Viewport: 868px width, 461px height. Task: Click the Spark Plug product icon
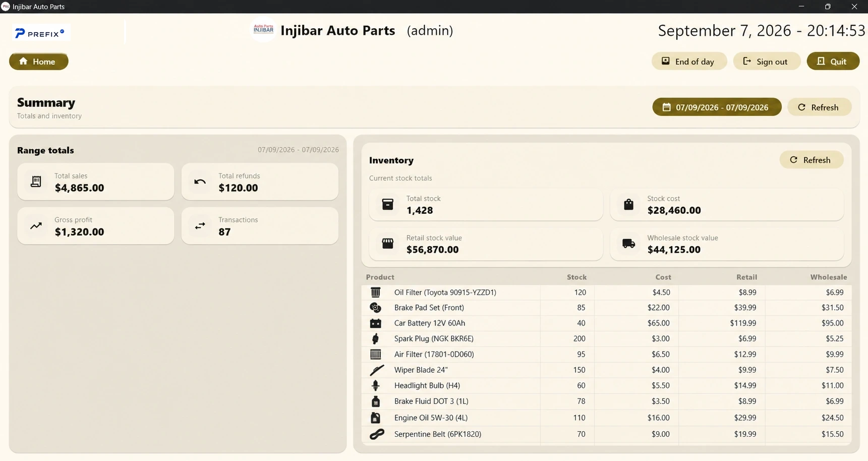[375, 339]
